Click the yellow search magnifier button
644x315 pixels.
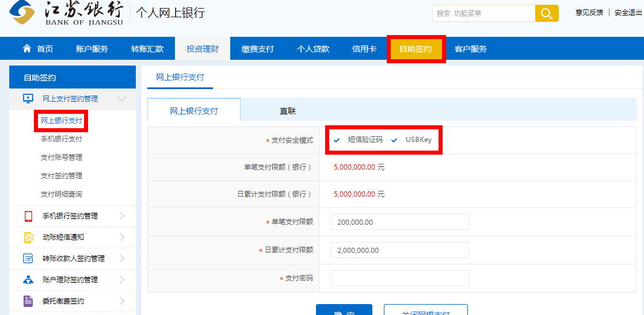click(x=547, y=13)
